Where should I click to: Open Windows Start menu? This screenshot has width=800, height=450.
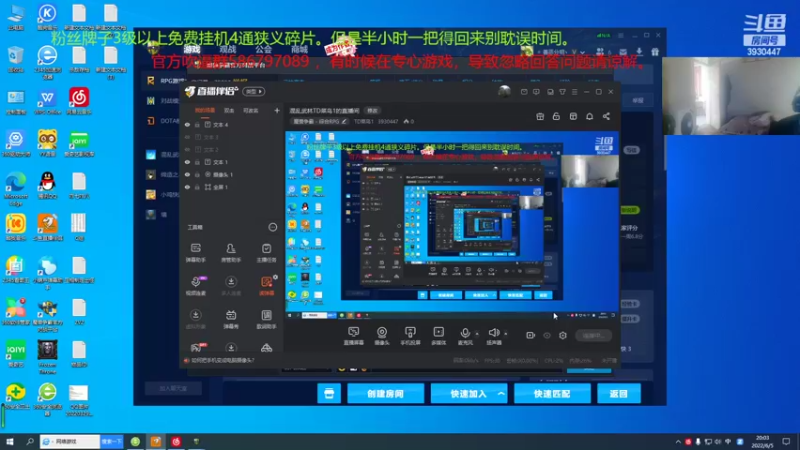9,441
